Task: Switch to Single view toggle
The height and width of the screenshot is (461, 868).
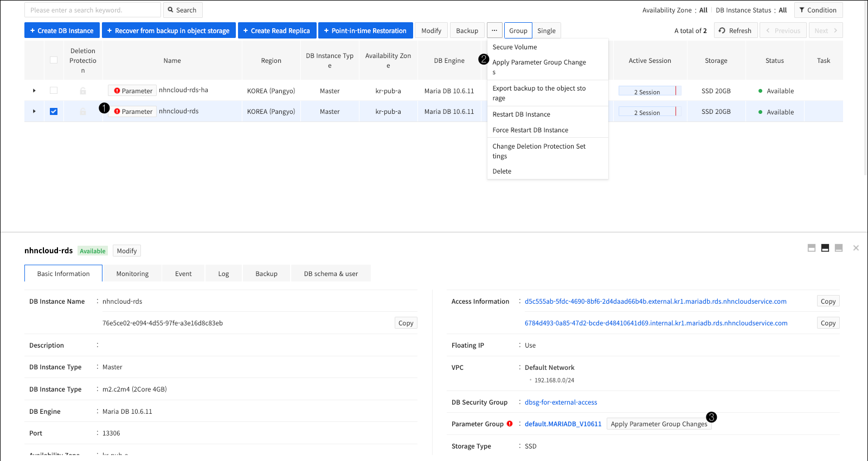Action: (x=546, y=30)
